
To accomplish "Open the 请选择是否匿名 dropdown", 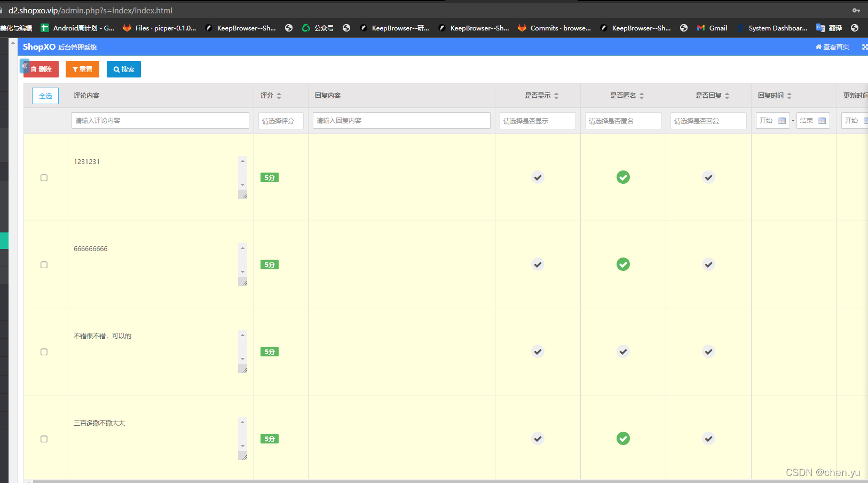I will [623, 121].
